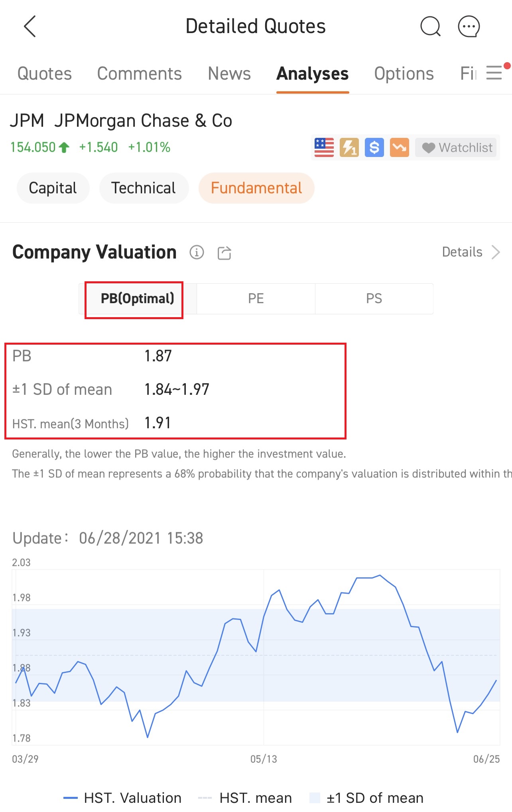Click the dollar sign marginable icon

click(x=374, y=147)
